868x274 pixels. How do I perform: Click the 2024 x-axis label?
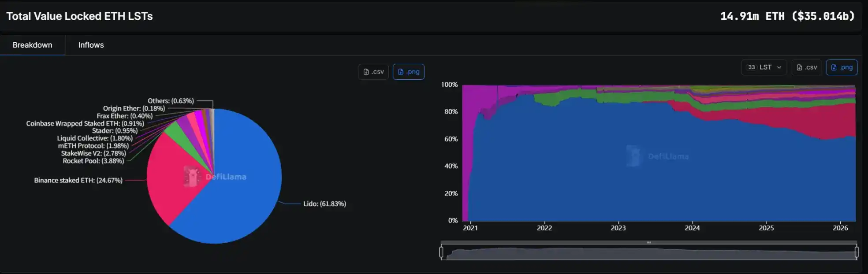692,228
